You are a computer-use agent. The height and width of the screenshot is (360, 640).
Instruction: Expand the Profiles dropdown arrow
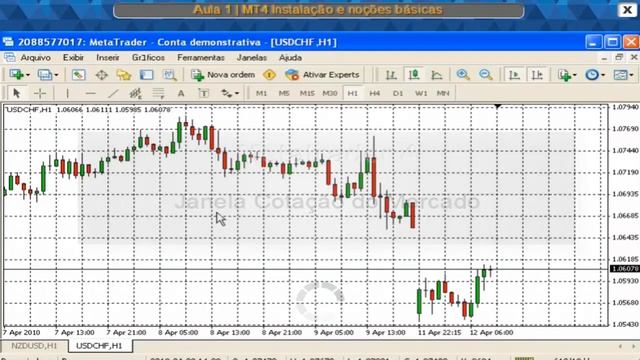(56, 75)
